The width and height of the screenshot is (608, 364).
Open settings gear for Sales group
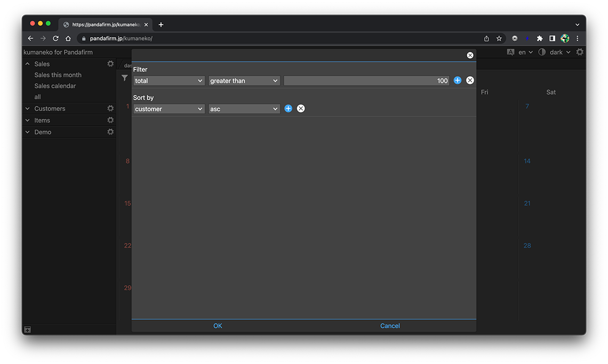[x=110, y=64]
